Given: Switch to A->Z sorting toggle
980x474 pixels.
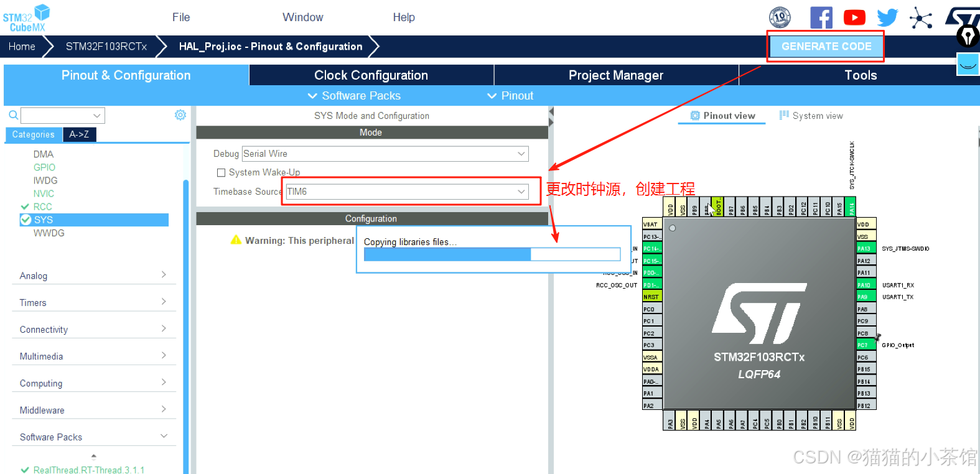Looking at the screenshot, I should point(79,134).
